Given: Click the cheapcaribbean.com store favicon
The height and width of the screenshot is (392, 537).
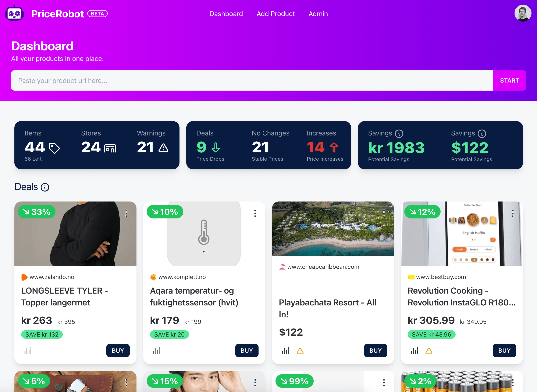Looking at the screenshot, I should point(282,267).
